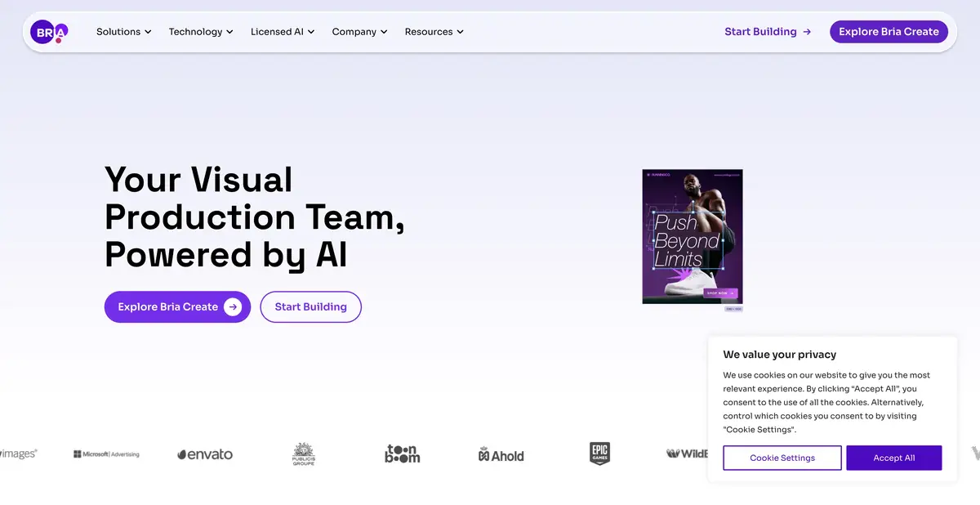The width and height of the screenshot is (980, 505).
Task: Click the "We value your privacy" heading
Action: click(780, 355)
